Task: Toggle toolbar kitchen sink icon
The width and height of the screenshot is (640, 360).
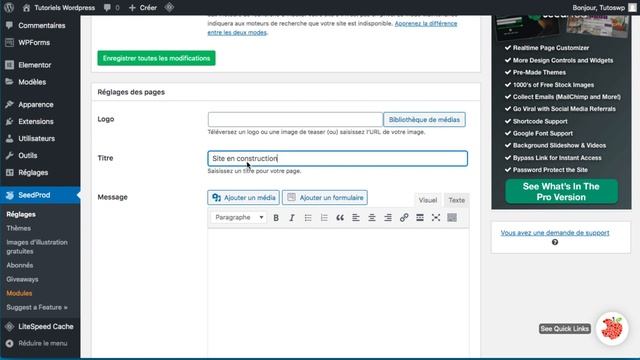Action: [452, 218]
